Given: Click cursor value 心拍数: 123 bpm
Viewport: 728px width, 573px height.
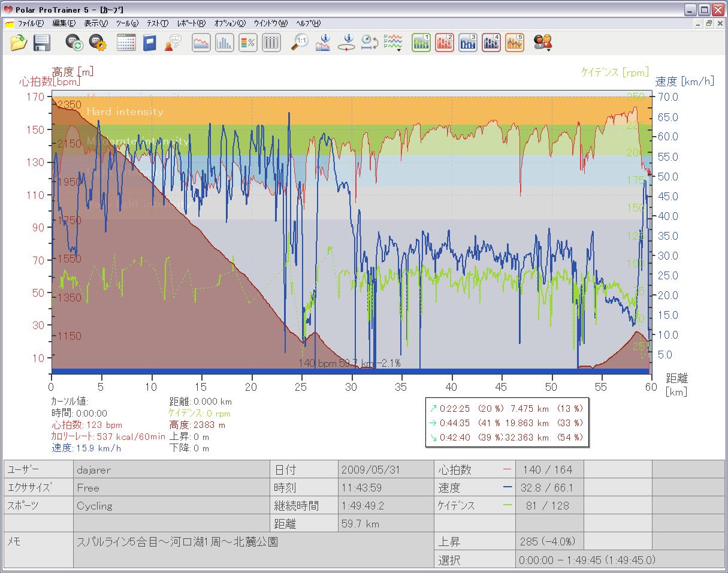Looking at the screenshot, I should (x=86, y=425).
